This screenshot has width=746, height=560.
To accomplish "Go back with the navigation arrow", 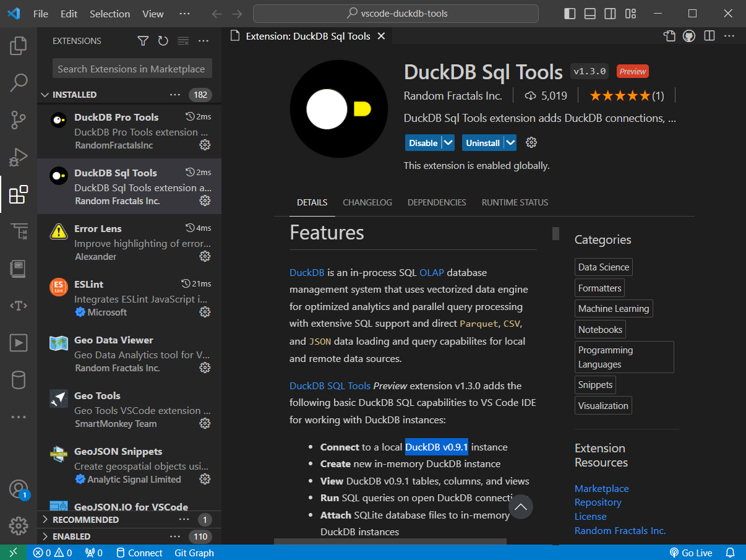I will point(217,14).
